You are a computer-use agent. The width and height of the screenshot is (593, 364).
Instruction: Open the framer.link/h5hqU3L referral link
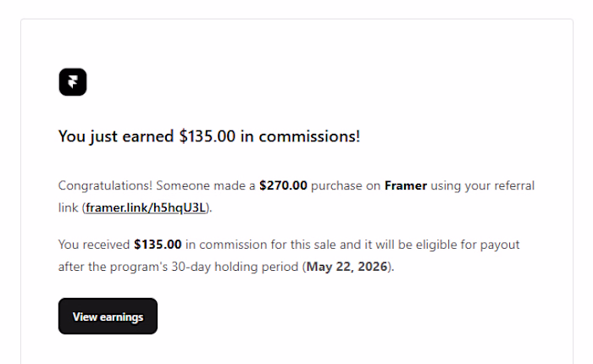(147, 207)
